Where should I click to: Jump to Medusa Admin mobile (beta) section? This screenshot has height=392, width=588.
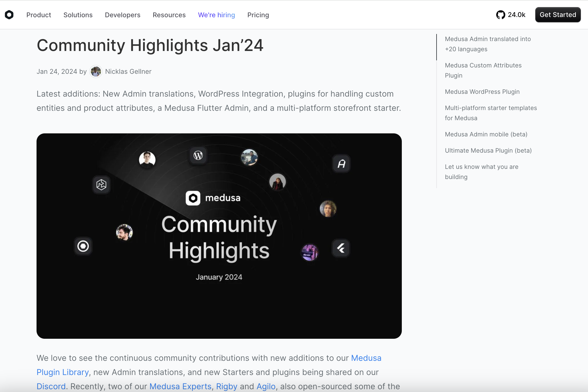486,134
